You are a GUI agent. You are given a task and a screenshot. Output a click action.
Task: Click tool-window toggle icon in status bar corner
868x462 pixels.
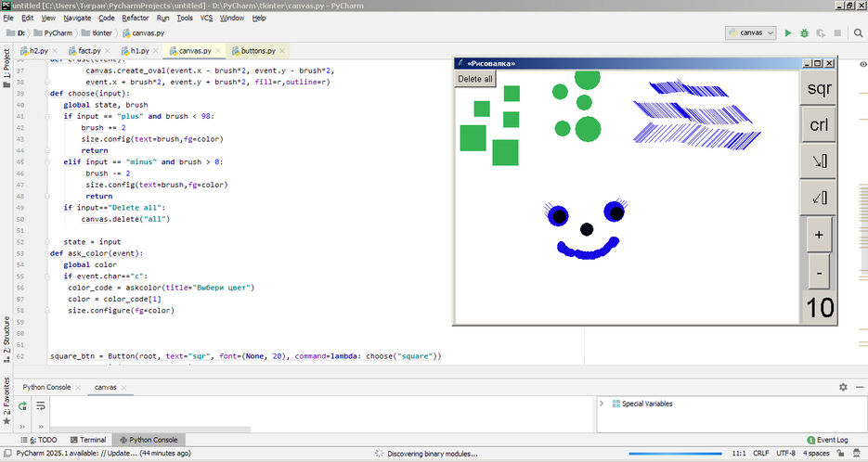7,453
